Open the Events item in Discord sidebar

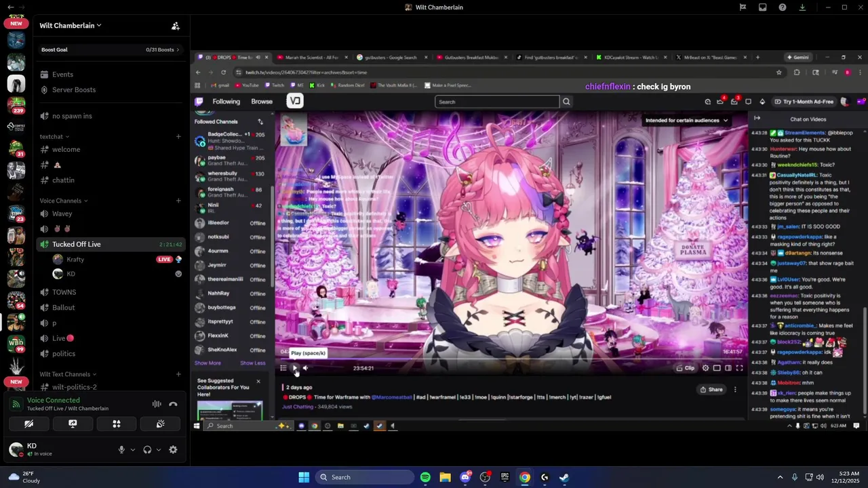(111, 75)
